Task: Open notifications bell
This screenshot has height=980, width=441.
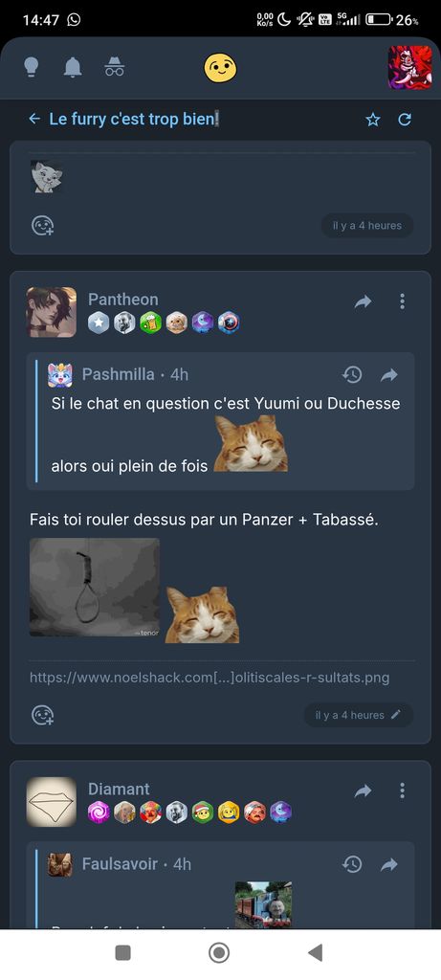Action: click(73, 67)
